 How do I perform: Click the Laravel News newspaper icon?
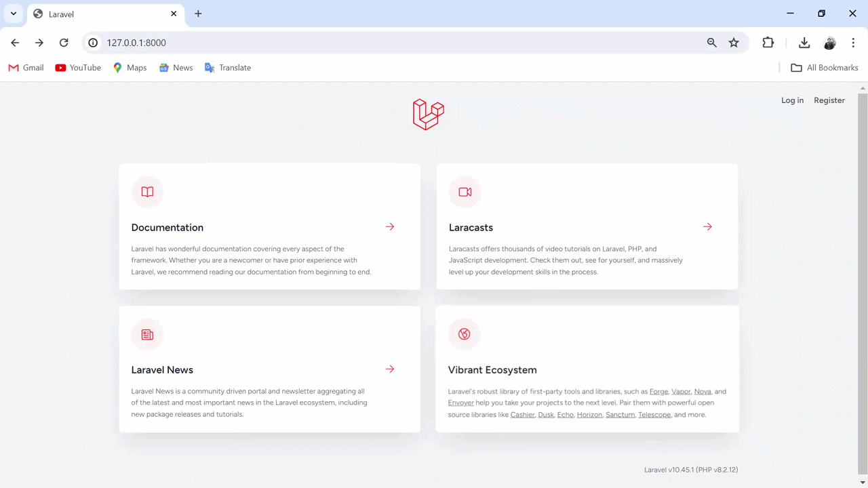[x=147, y=334]
